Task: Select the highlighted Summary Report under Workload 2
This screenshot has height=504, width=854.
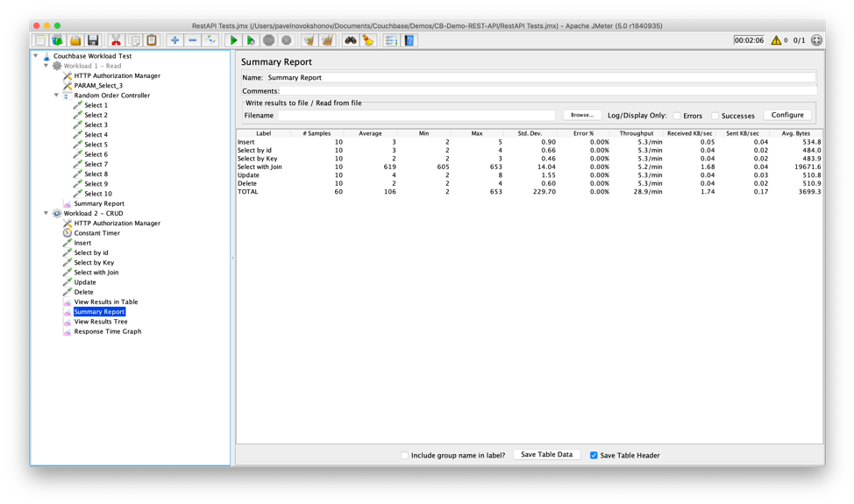Action: coord(99,311)
